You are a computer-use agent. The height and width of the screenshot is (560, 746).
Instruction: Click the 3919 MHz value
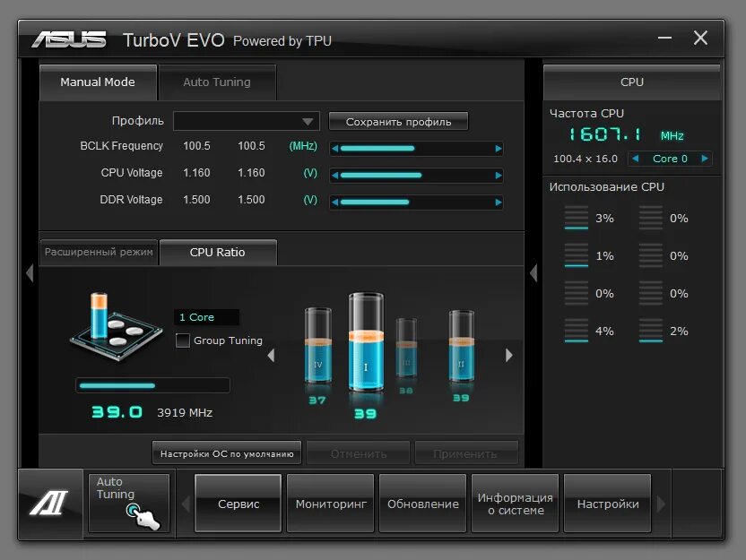coord(185,413)
